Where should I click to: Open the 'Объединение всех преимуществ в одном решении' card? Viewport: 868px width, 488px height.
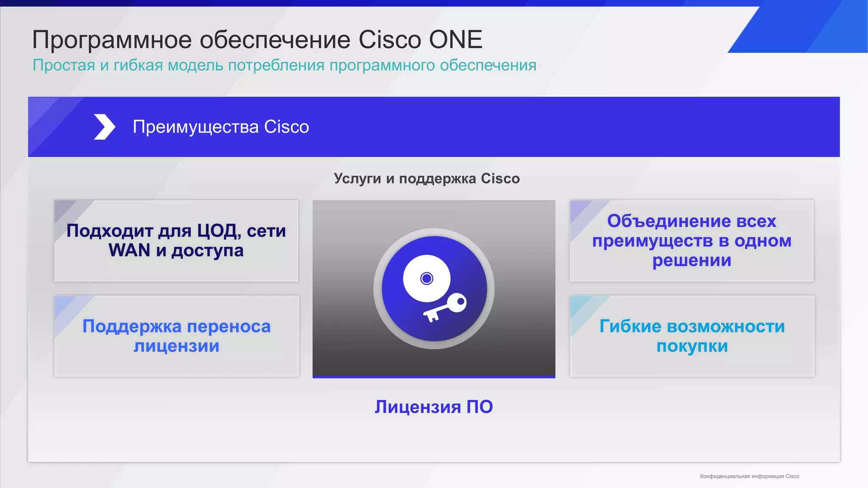tap(692, 241)
